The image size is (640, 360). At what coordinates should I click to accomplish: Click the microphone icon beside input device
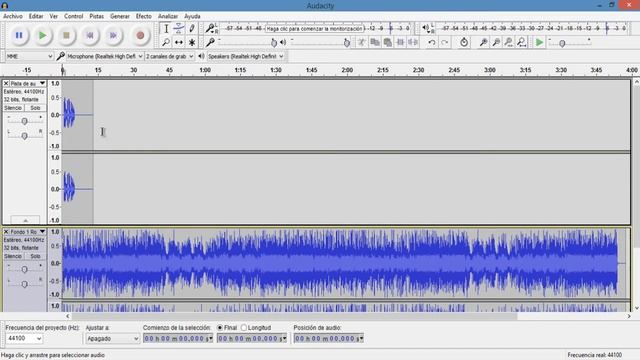point(60,56)
